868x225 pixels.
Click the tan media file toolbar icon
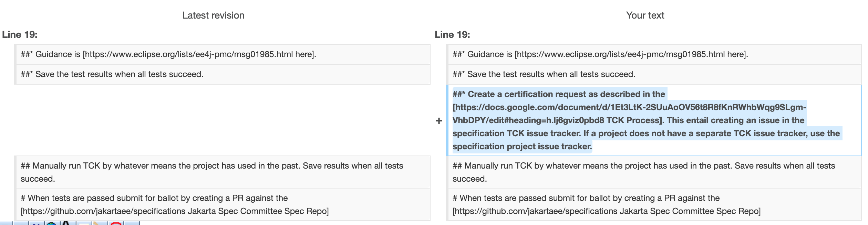coord(100,224)
